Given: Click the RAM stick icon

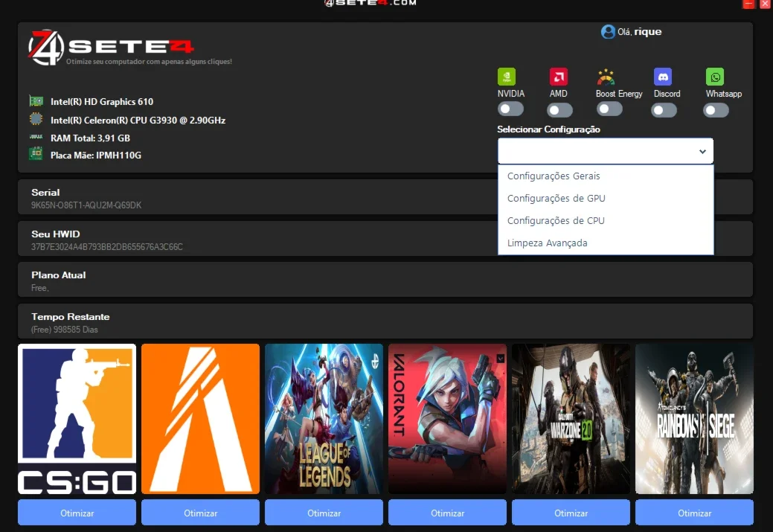Looking at the screenshot, I should (x=36, y=137).
